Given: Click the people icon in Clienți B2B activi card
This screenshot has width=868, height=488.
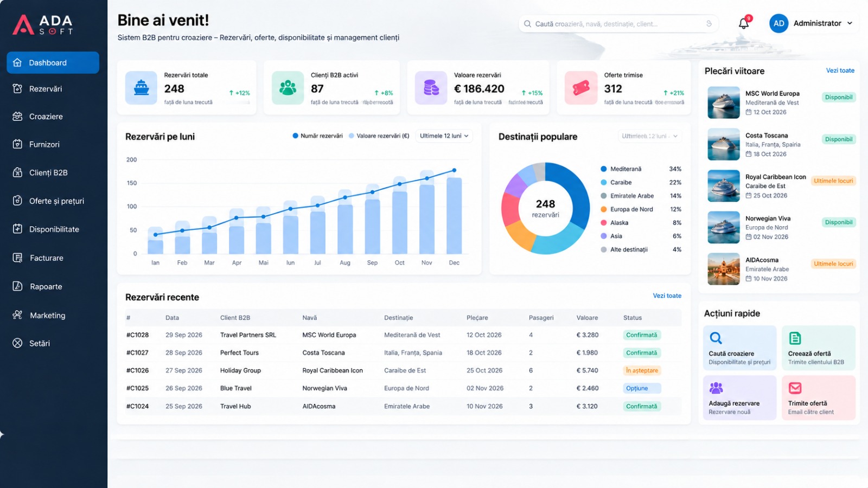Looking at the screenshot, I should click(x=288, y=88).
